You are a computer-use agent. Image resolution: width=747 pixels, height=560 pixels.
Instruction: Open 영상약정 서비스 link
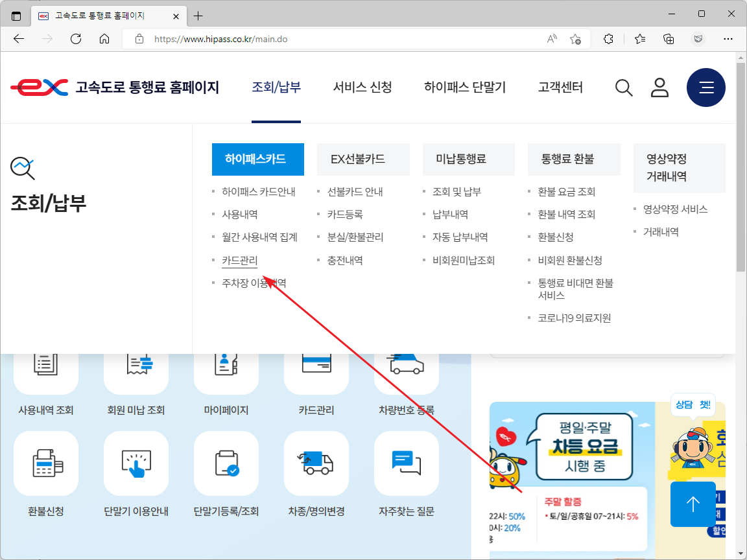[x=676, y=209]
